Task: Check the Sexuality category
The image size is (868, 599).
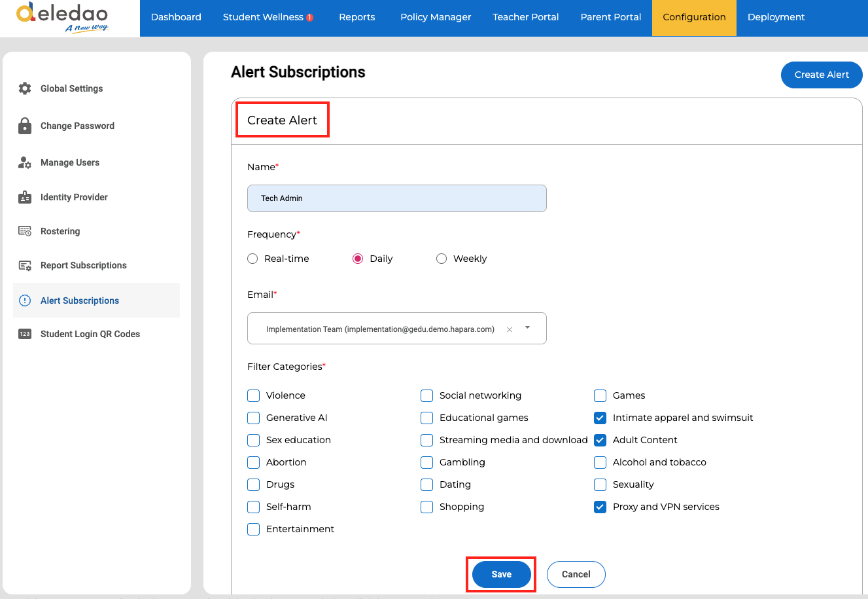Action: 600,484
